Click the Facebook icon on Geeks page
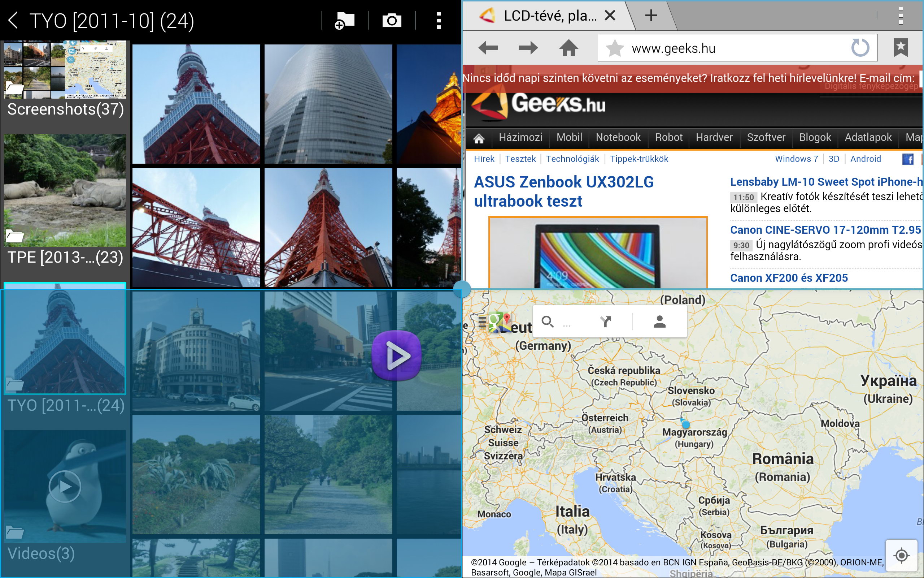 [x=908, y=159]
